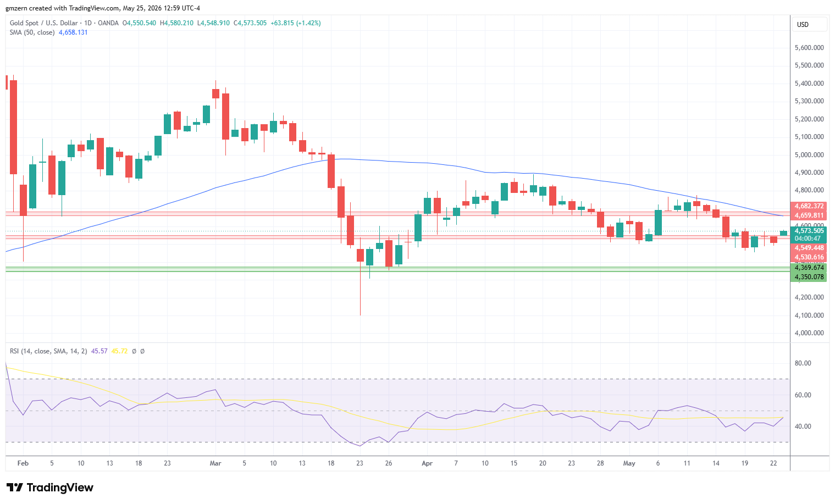Viewport: 835px width, 504px height.
Task: Click the May label on the time axis
Action: pos(629,463)
